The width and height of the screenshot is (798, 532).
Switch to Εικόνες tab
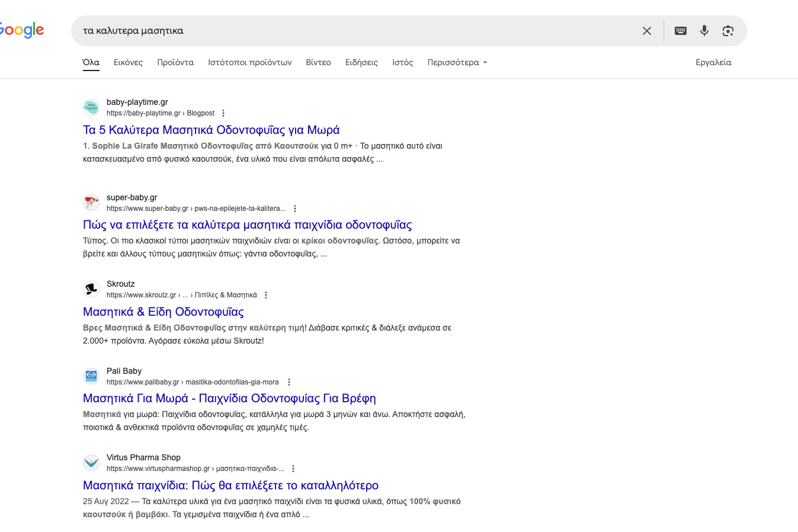128,62
